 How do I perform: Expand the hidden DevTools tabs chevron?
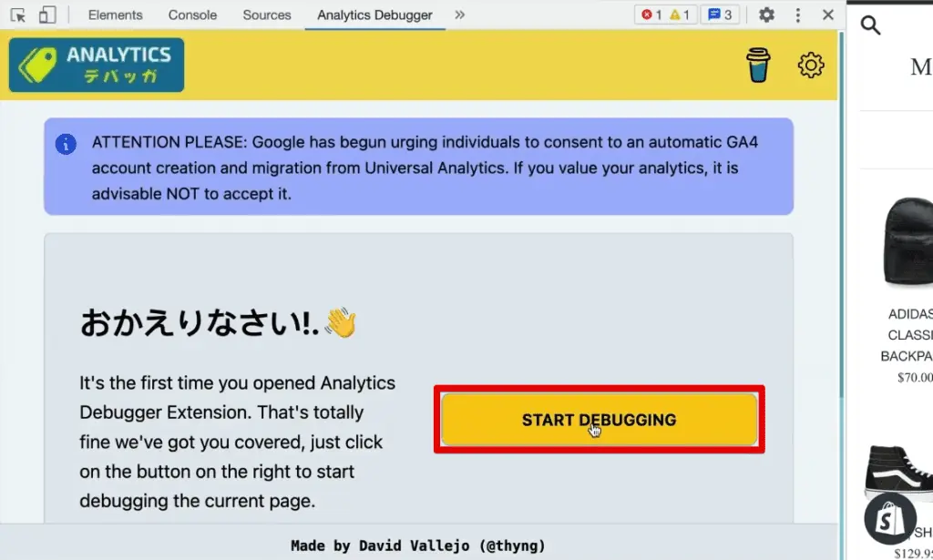pyautogui.click(x=459, y=15)
